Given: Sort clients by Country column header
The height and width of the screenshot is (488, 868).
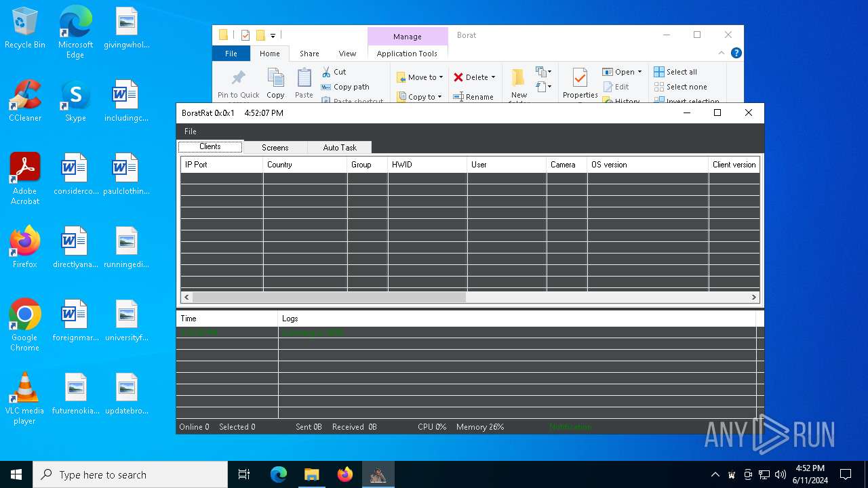Looking at the screenshot, I should pyautogui.click(x=305, y=165).
